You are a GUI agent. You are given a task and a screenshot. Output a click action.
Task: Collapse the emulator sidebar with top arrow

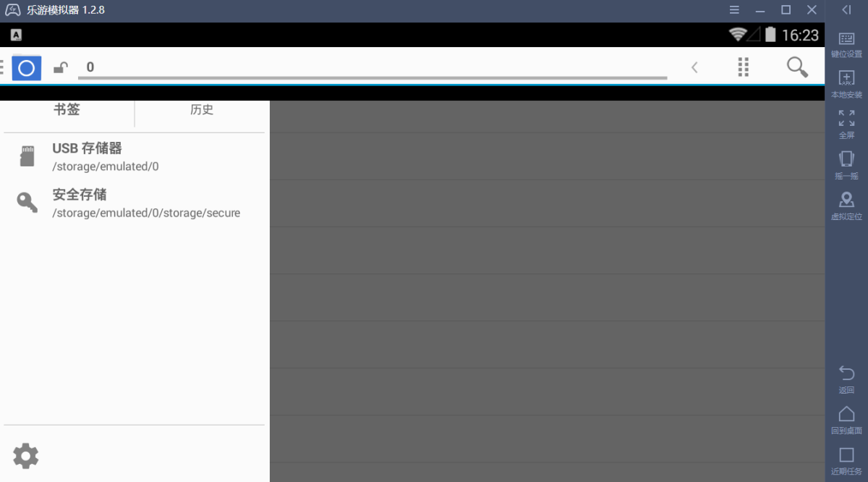[846, 10]
